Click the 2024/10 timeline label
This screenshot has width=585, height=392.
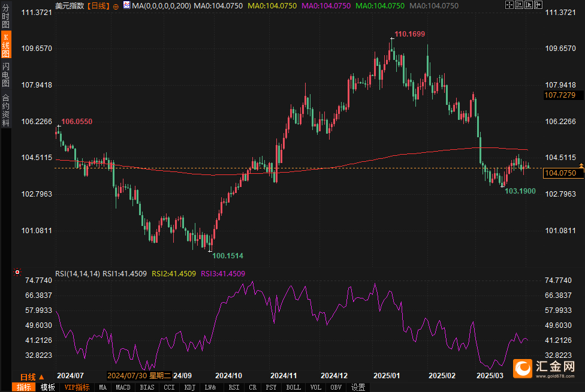[x=229, y=376]
